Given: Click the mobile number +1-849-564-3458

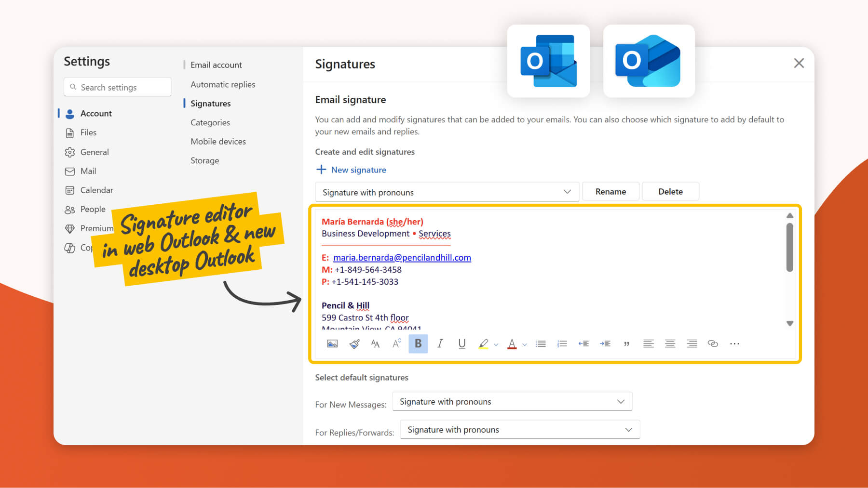Looking at the screenshot, I should (368, 269).
